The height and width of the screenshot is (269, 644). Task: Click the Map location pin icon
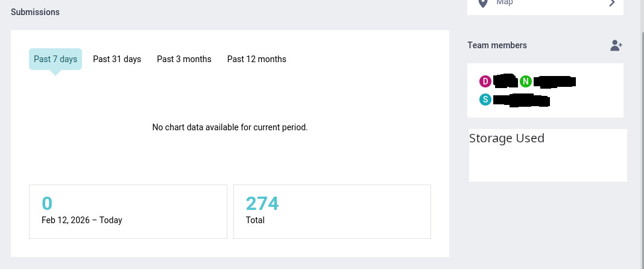pyautogui.click(x=483, y=4)
